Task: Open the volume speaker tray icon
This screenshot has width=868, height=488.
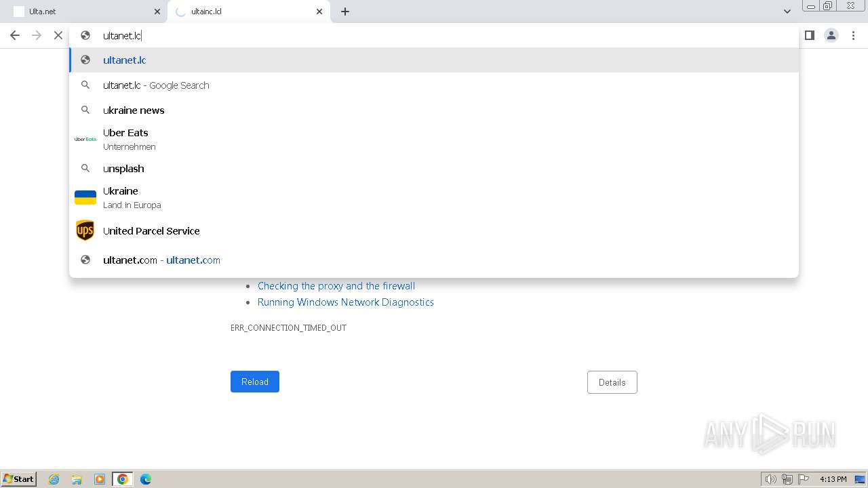Action: pos(770,479)
